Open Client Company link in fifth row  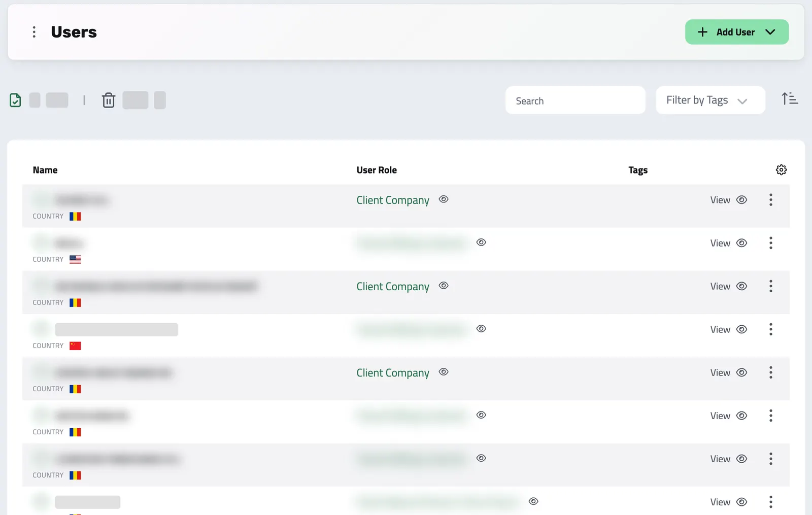tap(393, 373)
